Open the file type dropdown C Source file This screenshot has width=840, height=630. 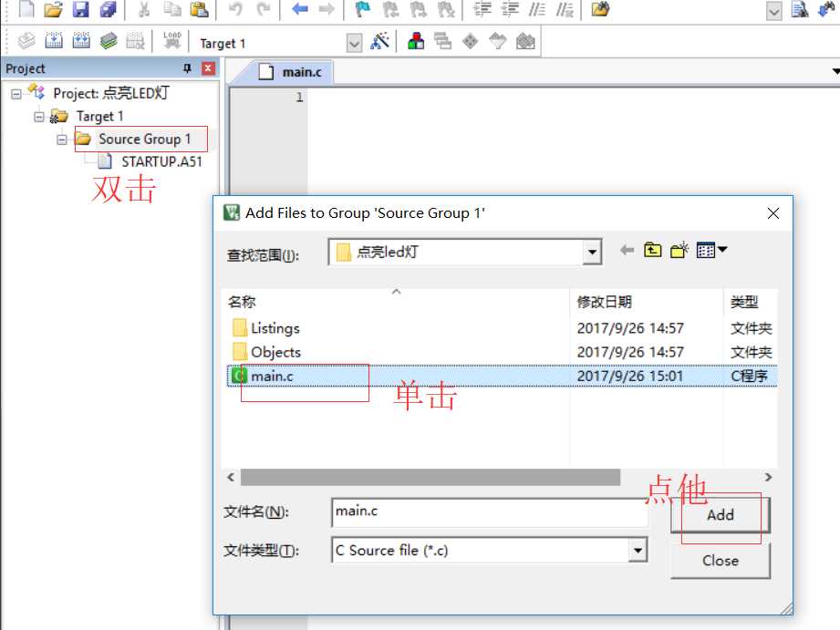(638, 550)
